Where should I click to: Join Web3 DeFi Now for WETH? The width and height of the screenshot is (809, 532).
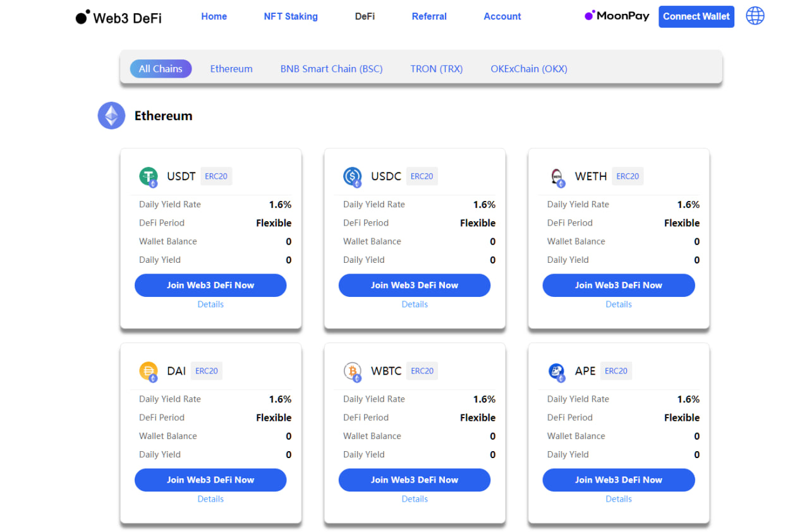(x=619, y=285)
